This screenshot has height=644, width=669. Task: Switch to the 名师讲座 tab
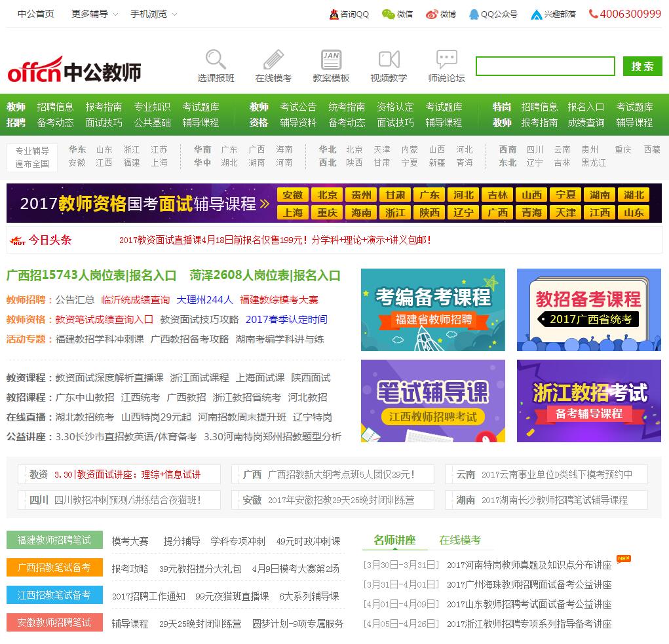tap(394, 540)
